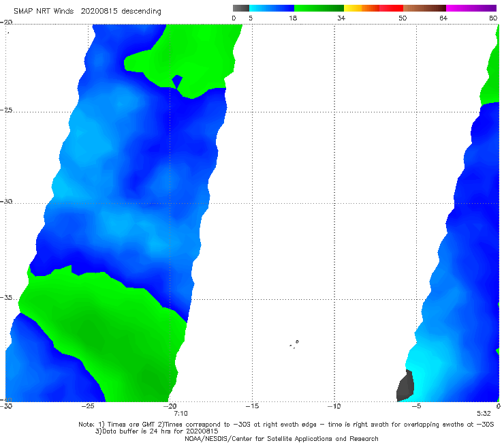Click the latitude axis label "-35"
Screen dimensions: 504x443
6,298
